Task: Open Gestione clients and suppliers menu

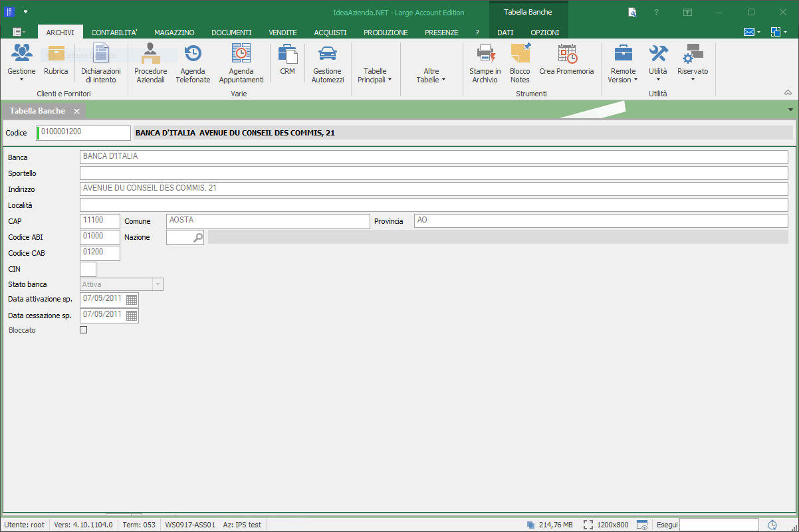Action: pyautogui.click(x=21, y=63)
